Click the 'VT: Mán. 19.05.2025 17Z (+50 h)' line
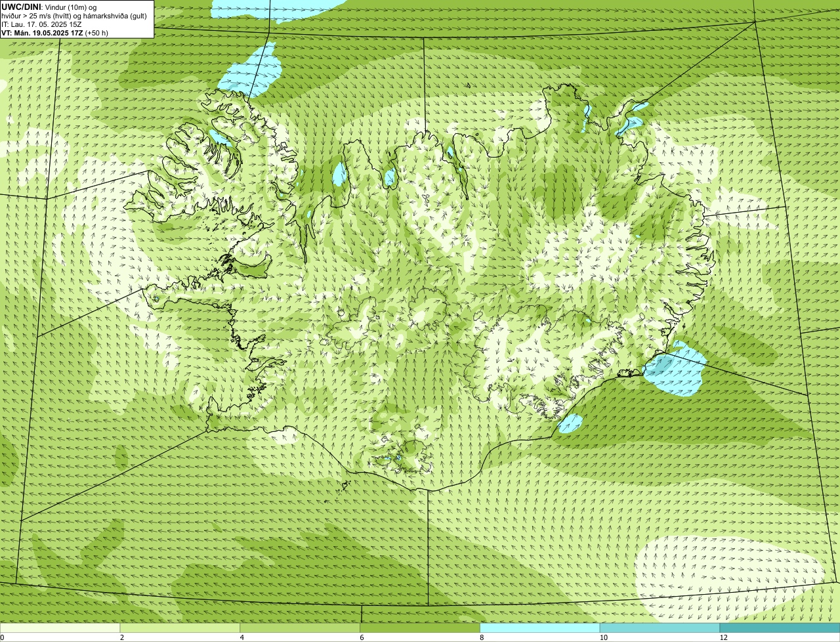840x642 pixels. pos(54,32)
